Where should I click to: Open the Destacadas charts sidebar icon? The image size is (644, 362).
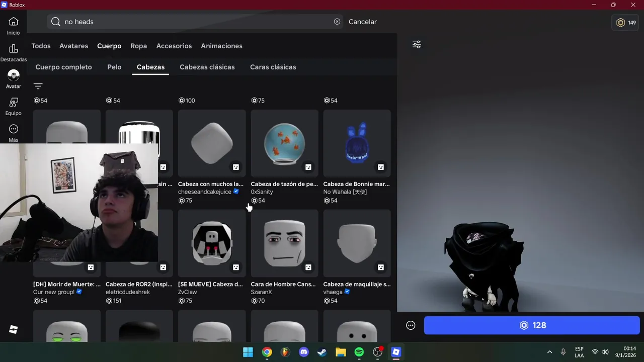point(14,49)
